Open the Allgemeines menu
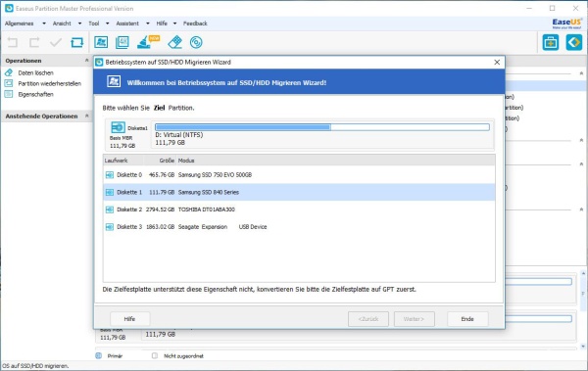 20,23
